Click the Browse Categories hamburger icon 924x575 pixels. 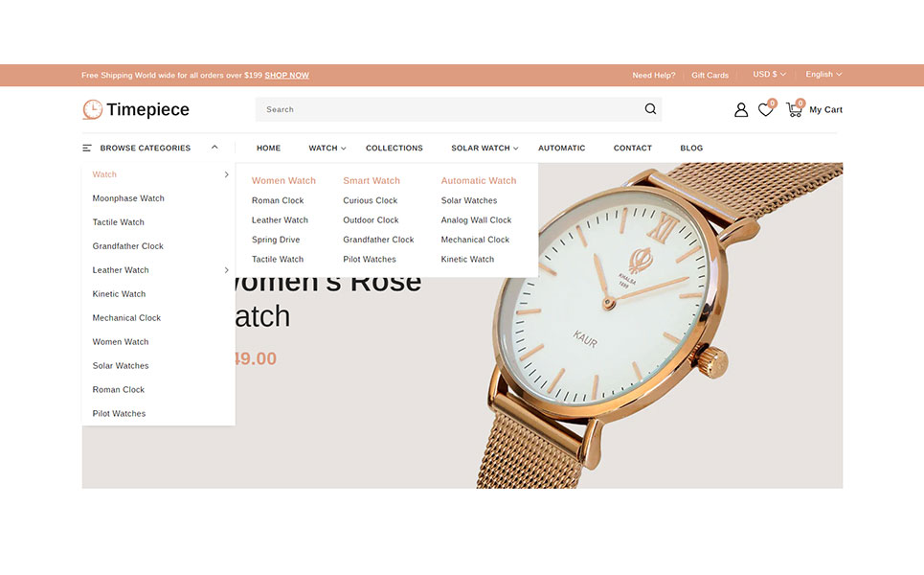click(87, 149)
